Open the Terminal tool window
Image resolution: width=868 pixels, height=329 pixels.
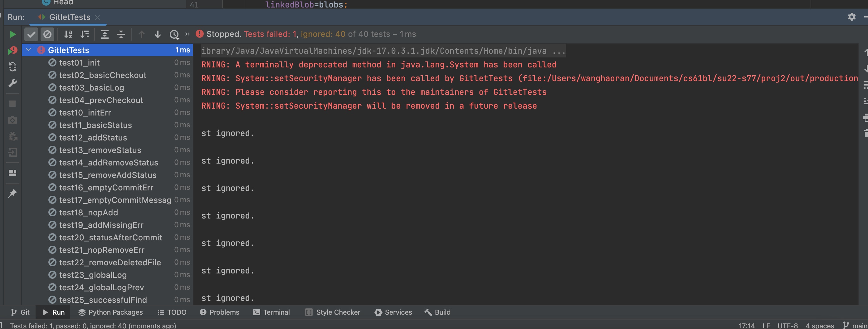point(271,312)
